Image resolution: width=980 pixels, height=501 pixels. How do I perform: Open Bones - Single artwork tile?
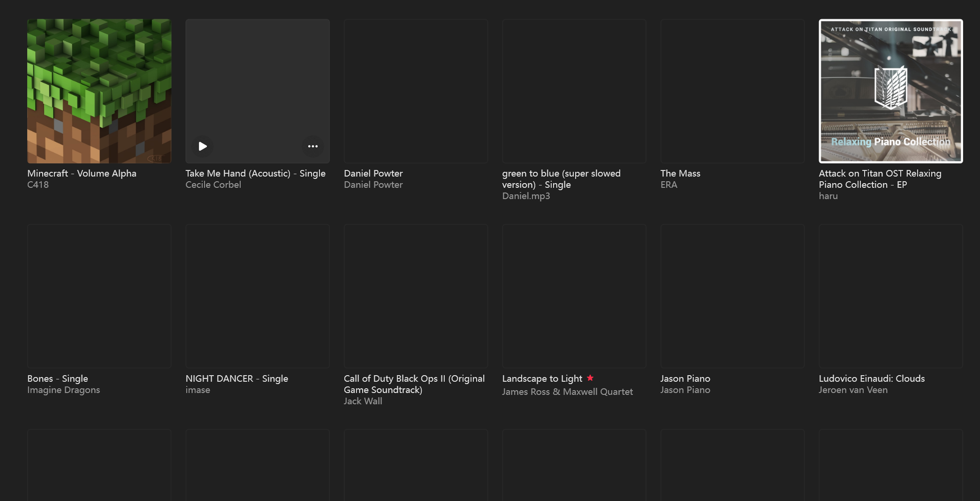click(99, 296)
